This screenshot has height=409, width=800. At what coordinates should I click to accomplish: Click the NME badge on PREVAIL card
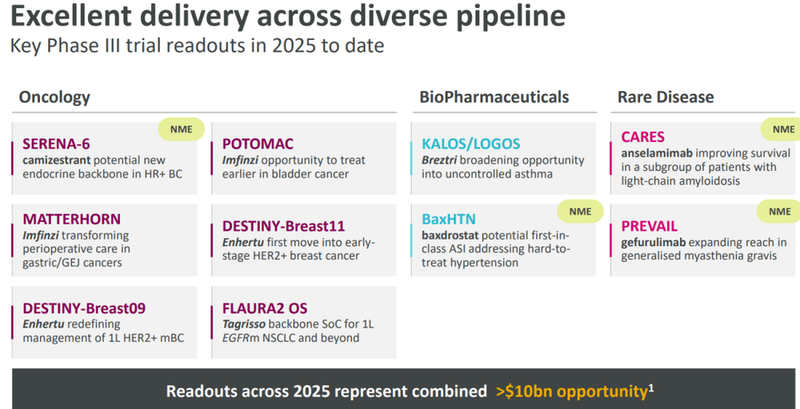point(779,211)
